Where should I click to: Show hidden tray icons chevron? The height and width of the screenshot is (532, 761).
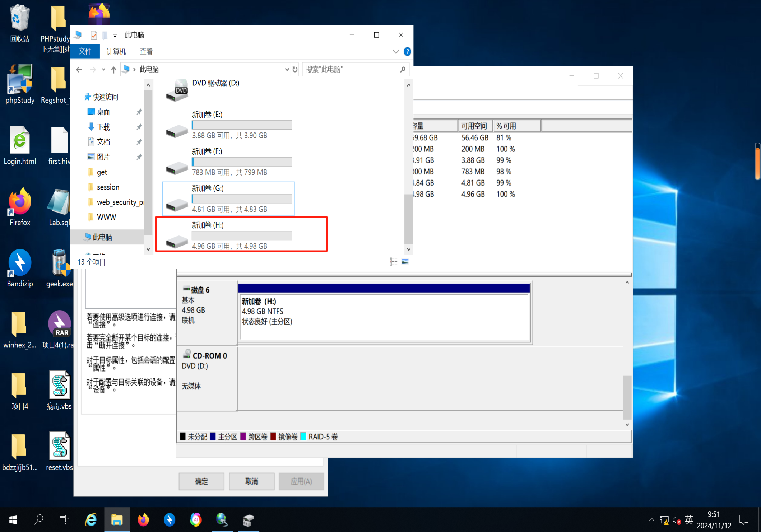click(x=651, y=519)
